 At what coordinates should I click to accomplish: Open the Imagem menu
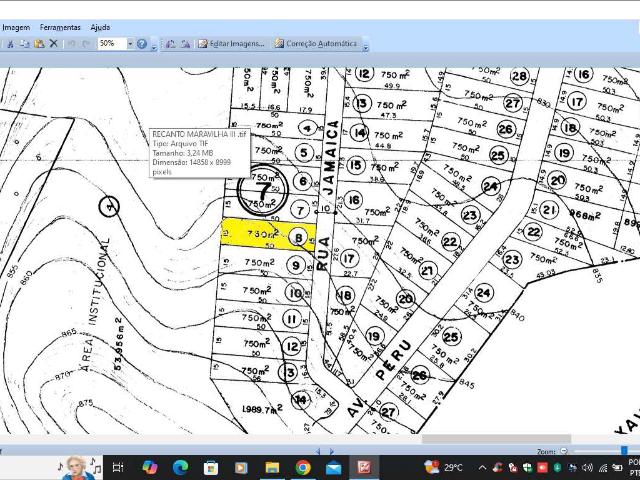click(x=16, y=27)
